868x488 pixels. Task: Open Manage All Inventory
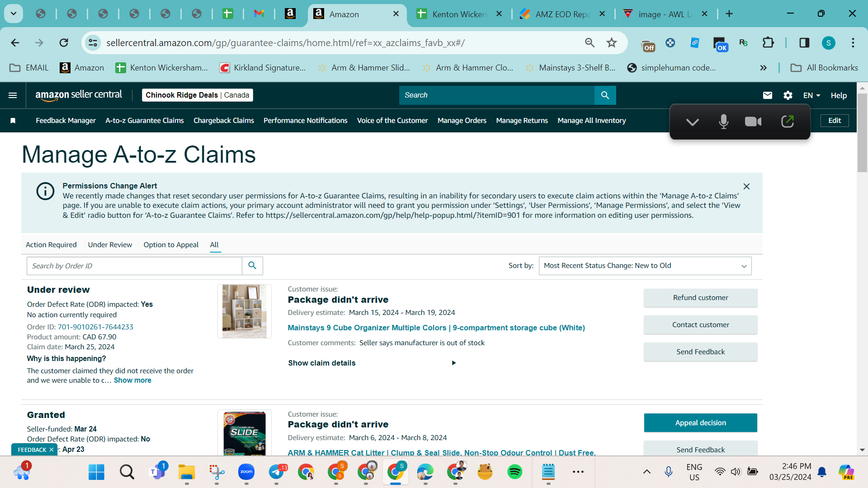click(x=592, y=121)
